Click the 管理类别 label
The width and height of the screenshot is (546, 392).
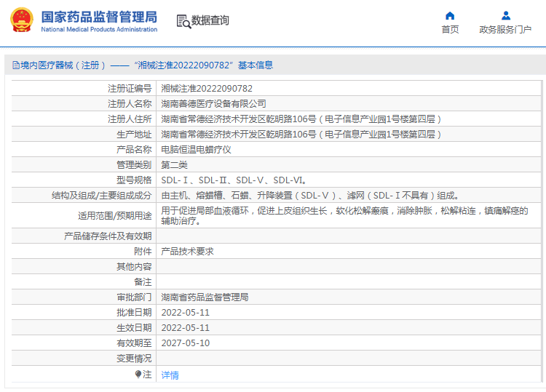(134, 165)
